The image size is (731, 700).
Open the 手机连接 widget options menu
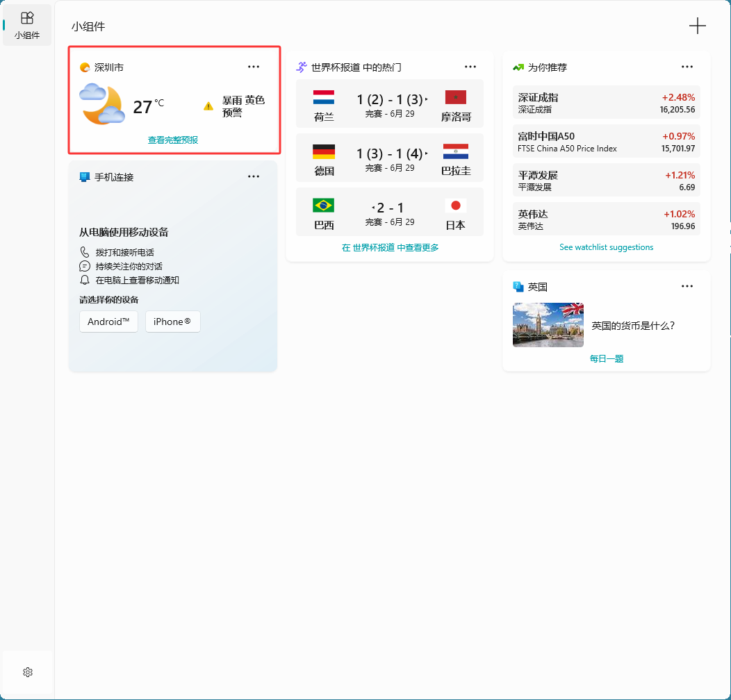(x=254, y=176)
